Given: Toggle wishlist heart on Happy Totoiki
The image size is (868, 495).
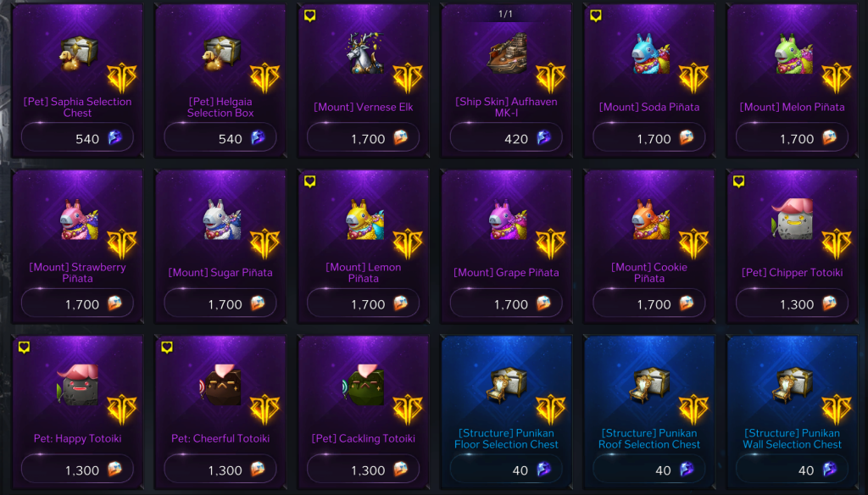Looking at the screenshot, I should point(24,348).
